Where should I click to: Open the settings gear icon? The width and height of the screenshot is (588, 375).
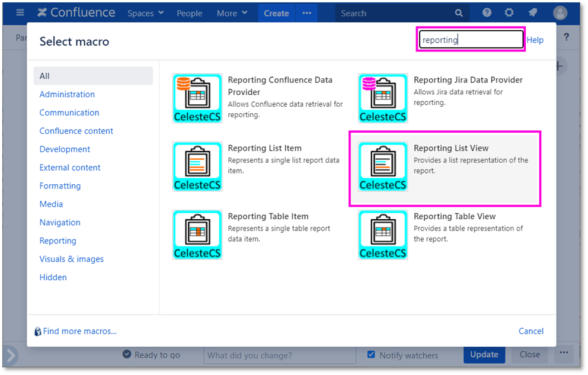tap(509, 13)
